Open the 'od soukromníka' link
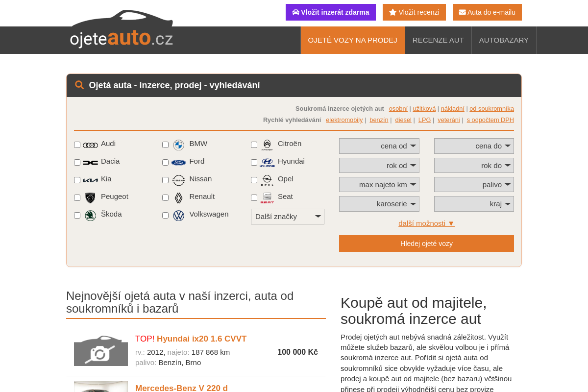Screen dimensions: 588x392 [491, 109]
